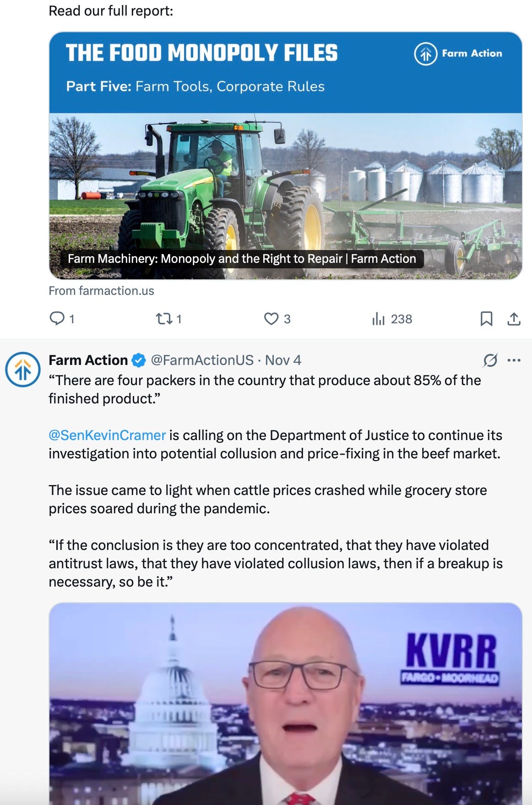View post analytics showing 238 views

click(x=392, y=319)
